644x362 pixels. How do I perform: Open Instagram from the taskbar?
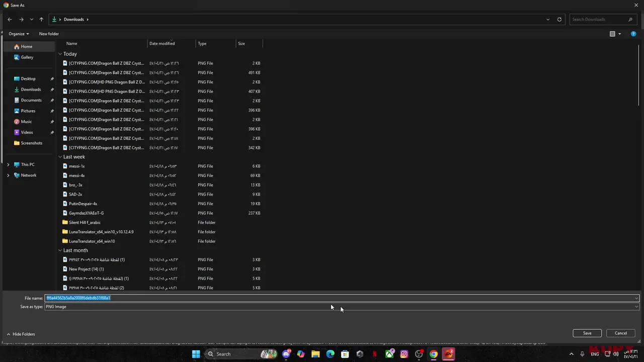(404, 354)
